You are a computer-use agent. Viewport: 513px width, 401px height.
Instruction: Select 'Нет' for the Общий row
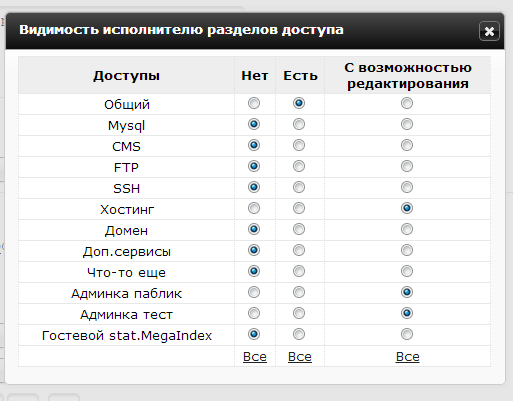click(x=254, y=103)
